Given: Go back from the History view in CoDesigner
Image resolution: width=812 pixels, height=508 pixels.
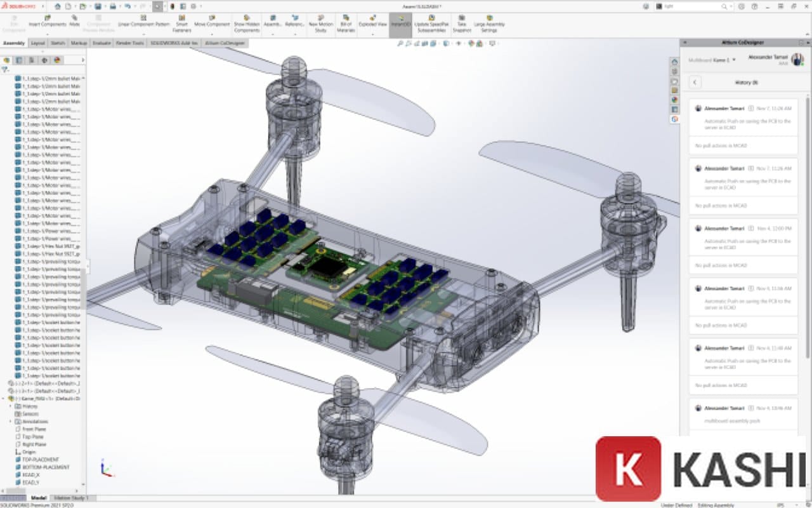Looking at the screenshot, I should click(695, 82).
